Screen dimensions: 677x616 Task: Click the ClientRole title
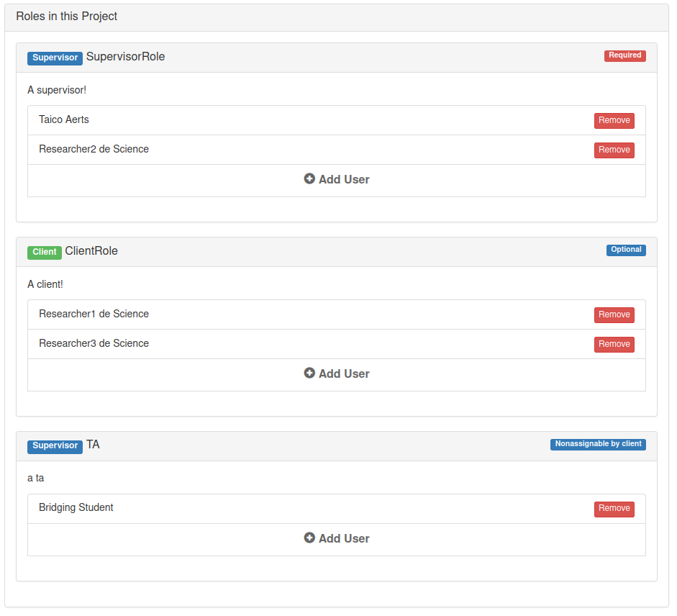[x=91, y=251]
